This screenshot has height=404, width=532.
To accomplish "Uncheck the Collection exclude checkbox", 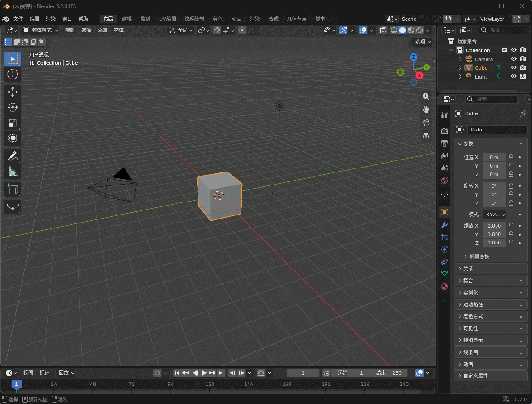I will coord(504,50).
